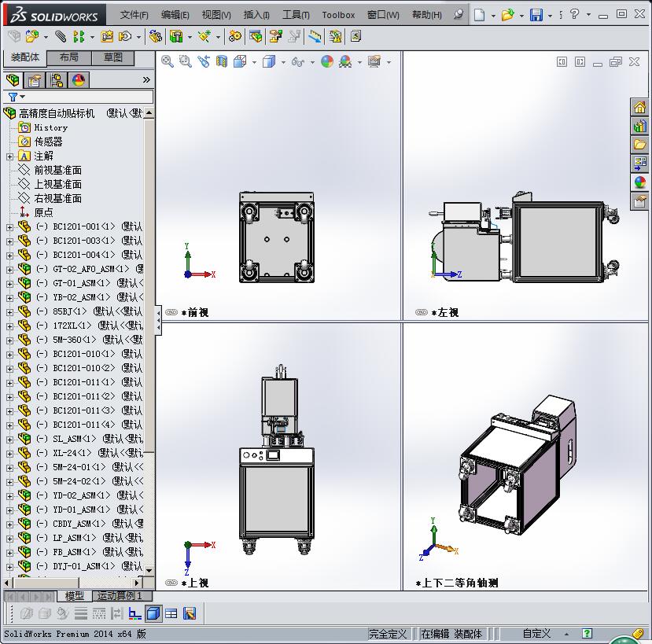
Task: Open the DisplayManager color ball tab
Action: (x=79, y=80)
